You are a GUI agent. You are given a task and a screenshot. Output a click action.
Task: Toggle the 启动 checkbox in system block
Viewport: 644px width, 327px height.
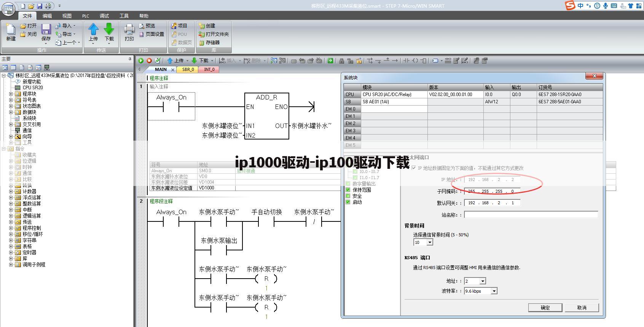point(348,202)
